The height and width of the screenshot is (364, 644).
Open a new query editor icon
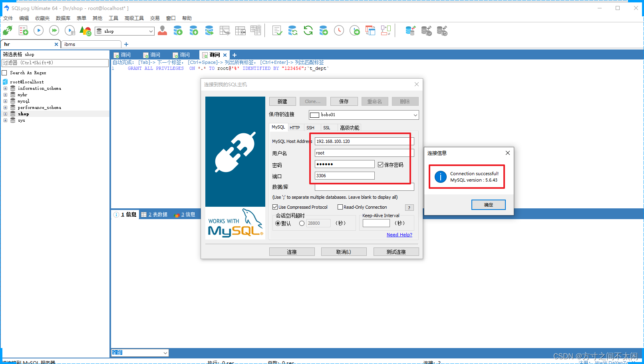click(x=23, y=31)
